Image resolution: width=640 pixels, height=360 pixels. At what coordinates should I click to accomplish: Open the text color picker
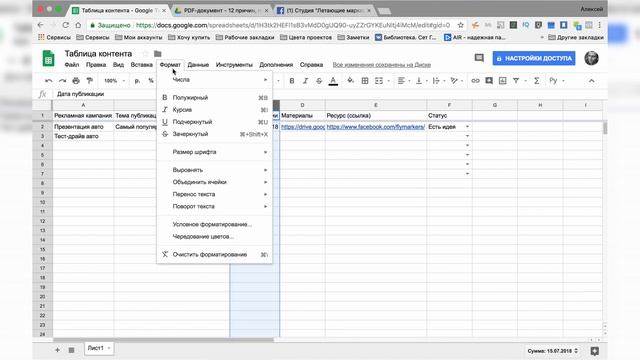[x=333, y=81]
